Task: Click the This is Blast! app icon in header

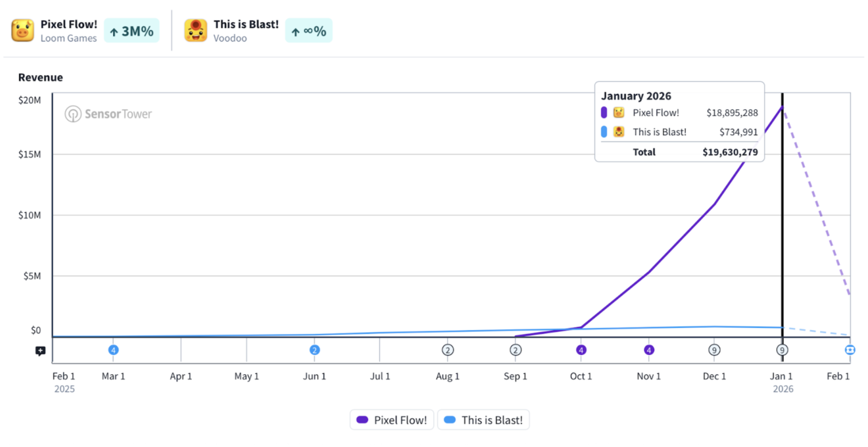Action: tap(195, 31)
